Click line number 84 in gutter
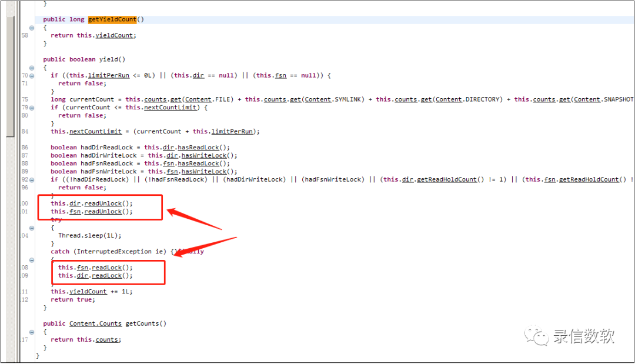Image resolution: width=635 pixels, height=364 pixels. (x=25, y=131)
